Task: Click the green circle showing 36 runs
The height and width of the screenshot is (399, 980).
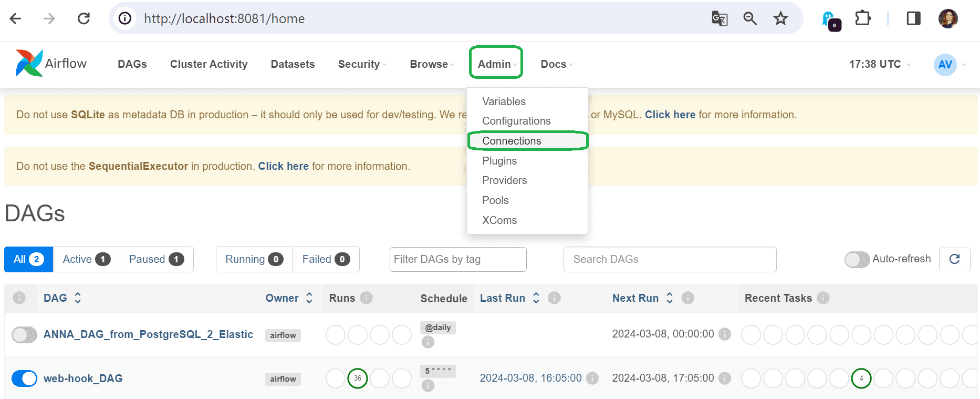Action: point(358,378)
